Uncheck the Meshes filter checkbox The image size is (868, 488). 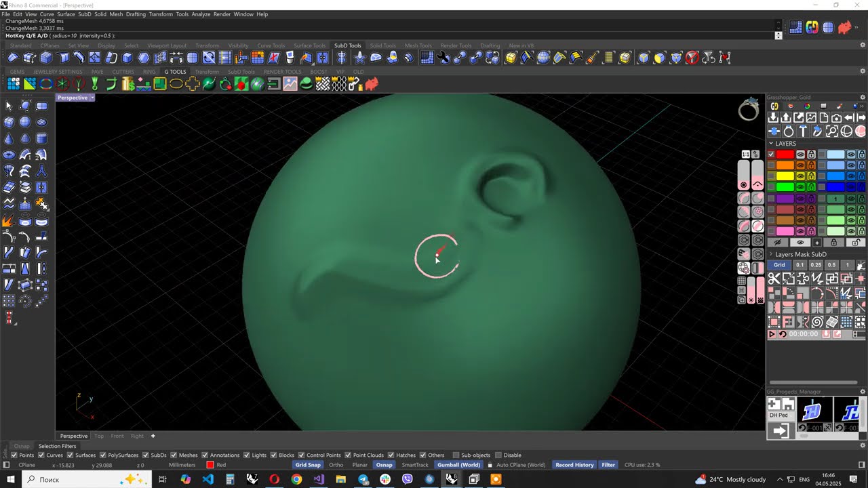click(174, 455)
